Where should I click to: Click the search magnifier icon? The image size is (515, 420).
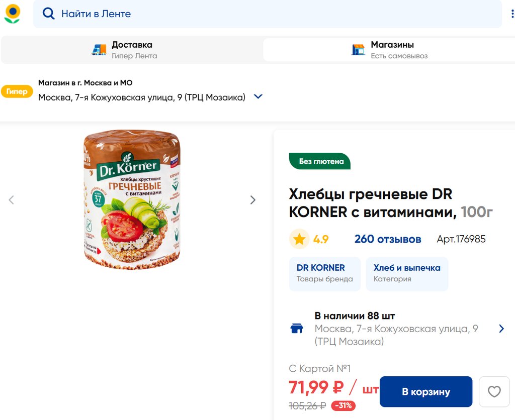coord(48,14)
